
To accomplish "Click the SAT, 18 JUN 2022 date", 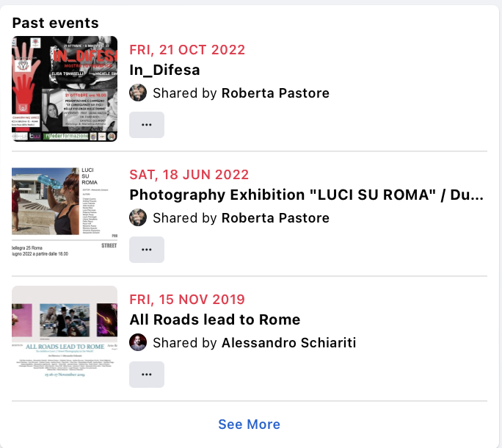I will point(189,175).
